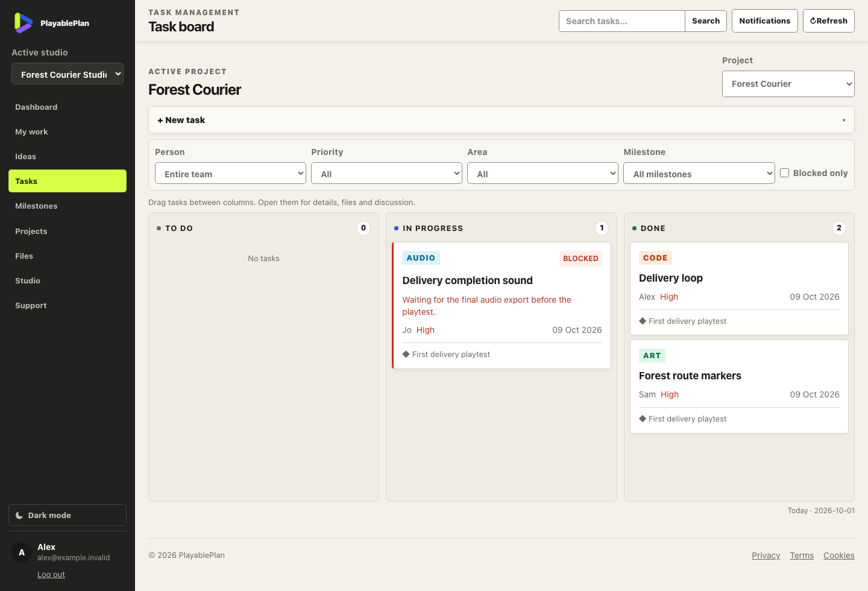
Task: Open Files in the sidebar
Action: click(68, 256)
